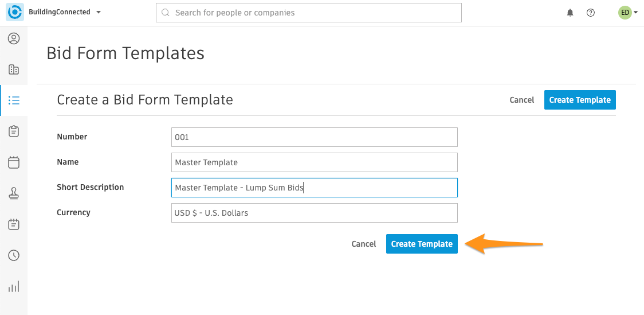Screen dimensions: 644x315
Task: Focus the people or companies search box
Action: (x=309, y=13)
